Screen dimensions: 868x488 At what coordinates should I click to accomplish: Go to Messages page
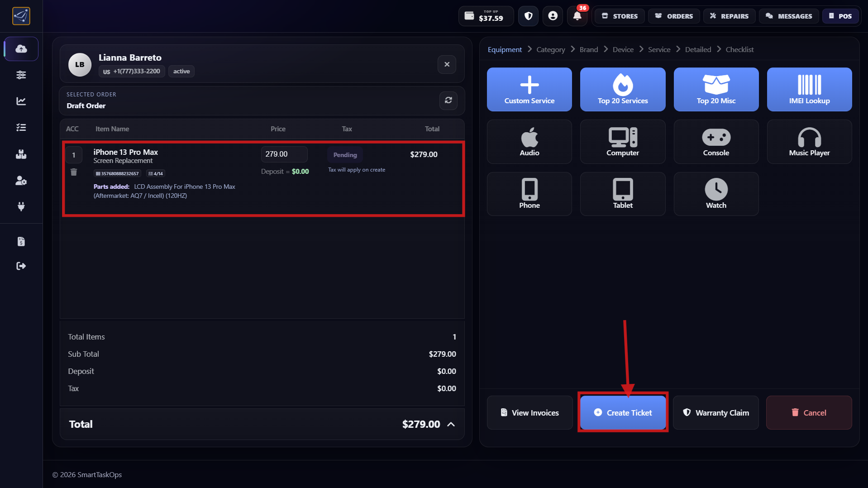(x=789, y=16)
